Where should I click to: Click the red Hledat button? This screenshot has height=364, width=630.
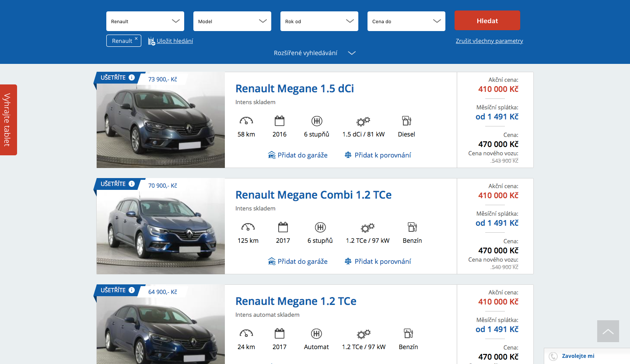coord(487,21)
